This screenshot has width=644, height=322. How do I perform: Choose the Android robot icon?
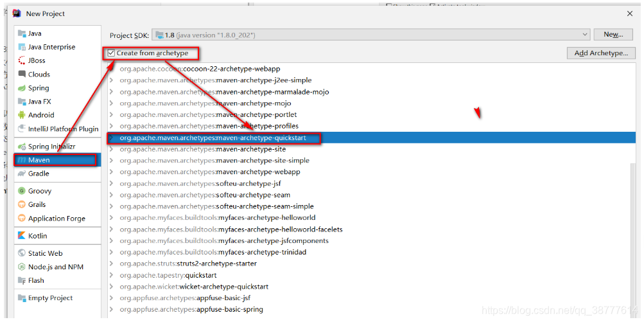[22, 115]
